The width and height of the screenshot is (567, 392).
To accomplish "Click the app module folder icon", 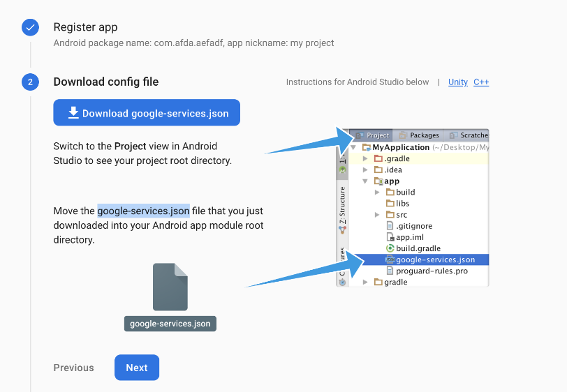I will coord(378,181).
